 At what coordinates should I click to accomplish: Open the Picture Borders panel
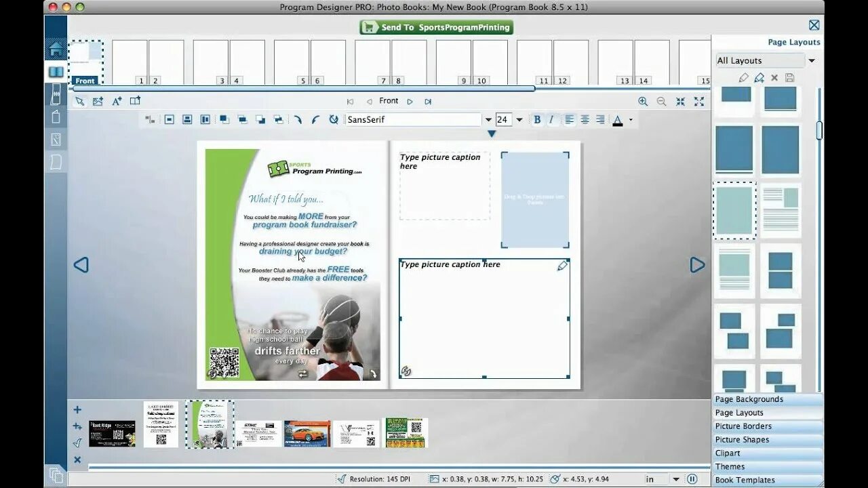click(767, 426)
